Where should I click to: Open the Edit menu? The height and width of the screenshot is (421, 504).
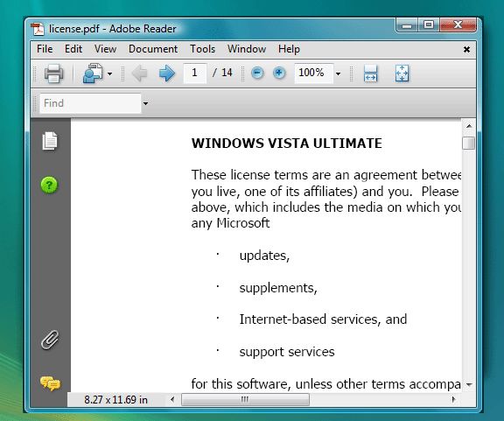(73, 49)
